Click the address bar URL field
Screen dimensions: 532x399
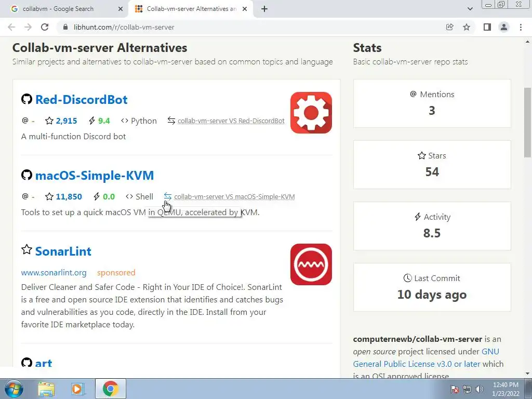click(251, 27)
